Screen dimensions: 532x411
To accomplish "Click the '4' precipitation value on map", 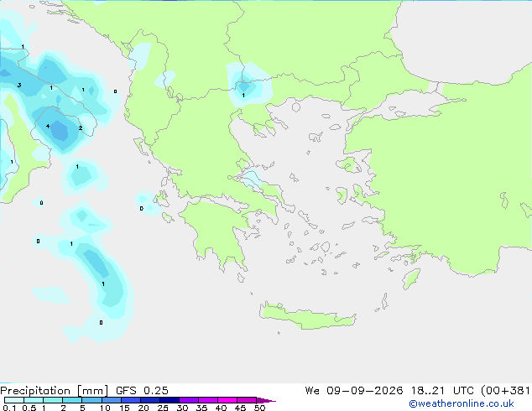I will tap(48, 126).
